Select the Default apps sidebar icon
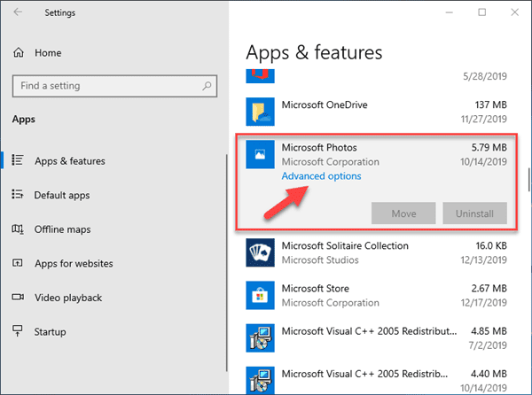The height and width of the screenshot is (395, 532). (18, 194)
